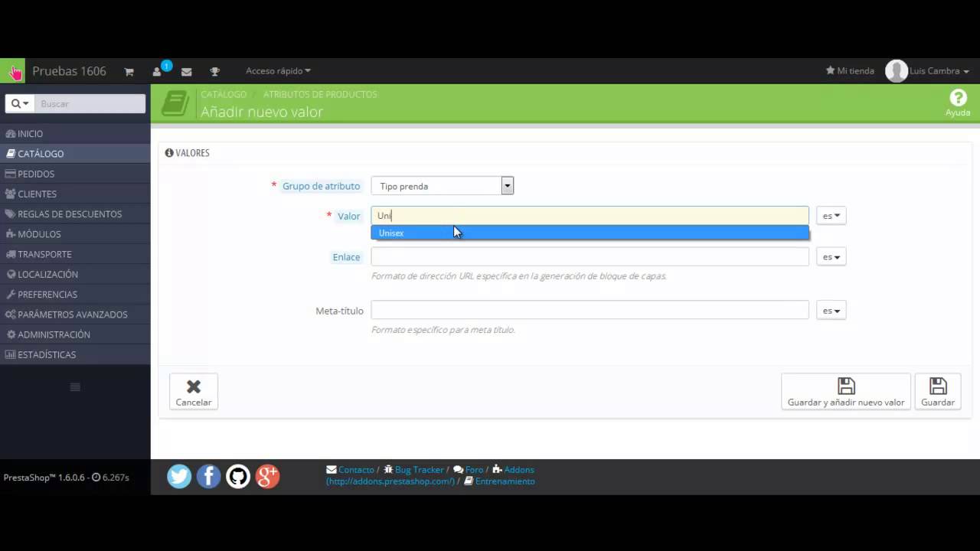The image size is (980, 551).
Task: Open the Inicio menu item
Action: pos(75,133)
